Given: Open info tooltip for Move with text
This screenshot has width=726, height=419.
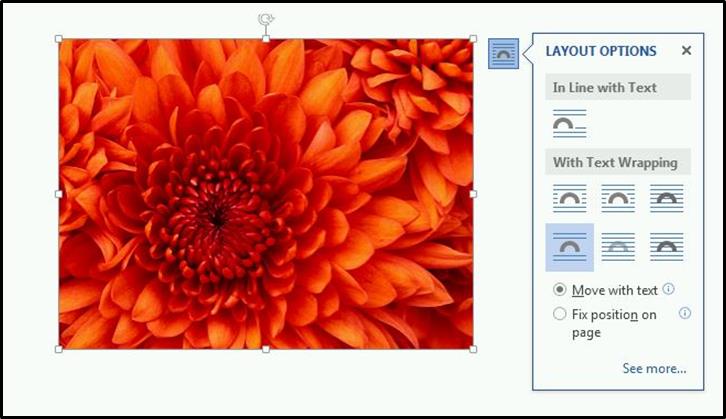Looking at the screenshot, I should tap(669, 289).
